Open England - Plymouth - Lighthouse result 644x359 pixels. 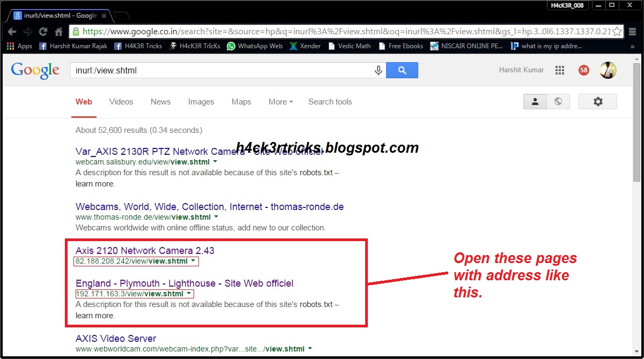(184, 283)
